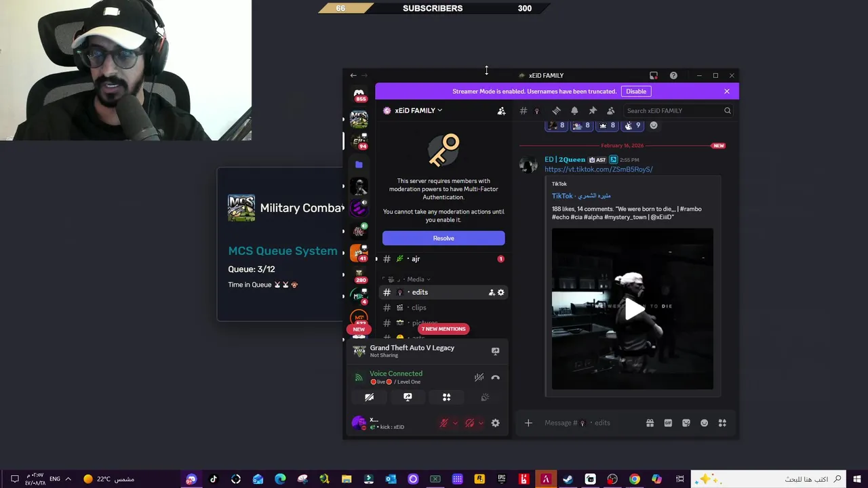The image size is (868, 488).
Task: Open the Threads icon in channel header
Action: [556, 110]
